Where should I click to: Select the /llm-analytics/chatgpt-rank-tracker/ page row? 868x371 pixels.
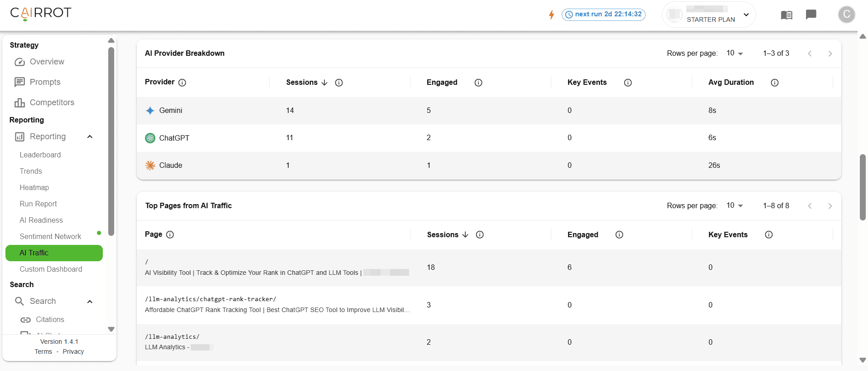point(489,305)
